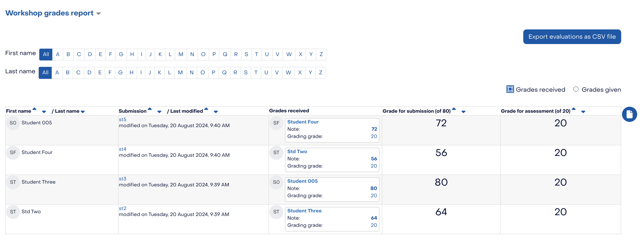Image resolution: width=644 pixels, height=241 pixels.
Task: Sort Last modified descending arrow
Action: pyautogui.click(x=216, y=112)
